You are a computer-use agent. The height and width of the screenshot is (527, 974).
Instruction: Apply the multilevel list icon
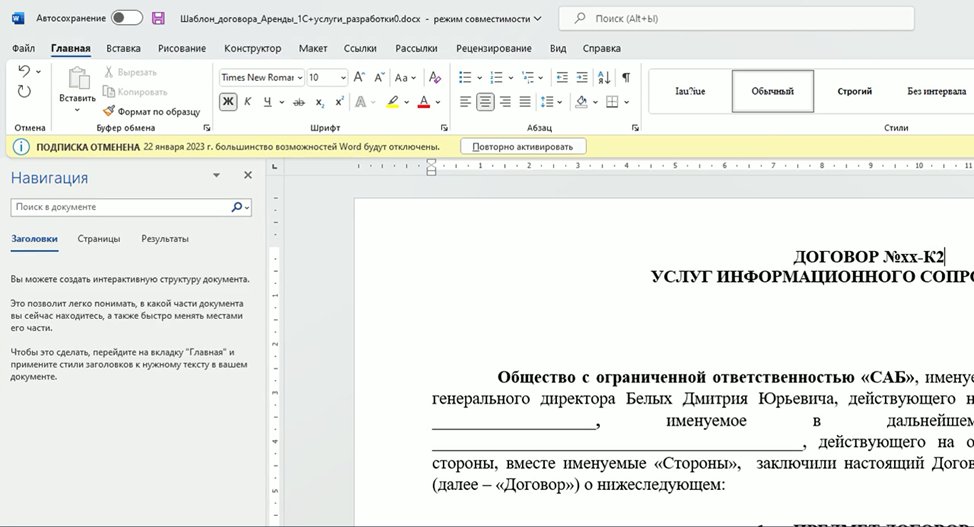527,77
